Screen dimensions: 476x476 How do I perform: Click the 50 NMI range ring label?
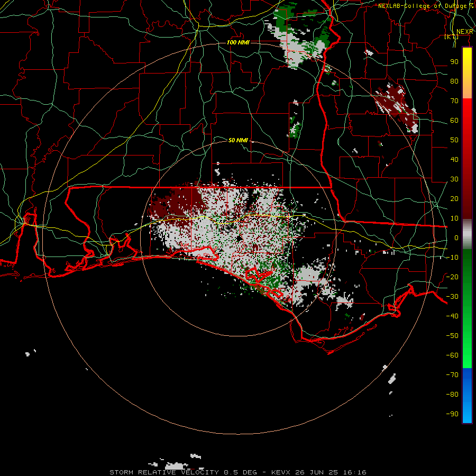coord(238,140)
